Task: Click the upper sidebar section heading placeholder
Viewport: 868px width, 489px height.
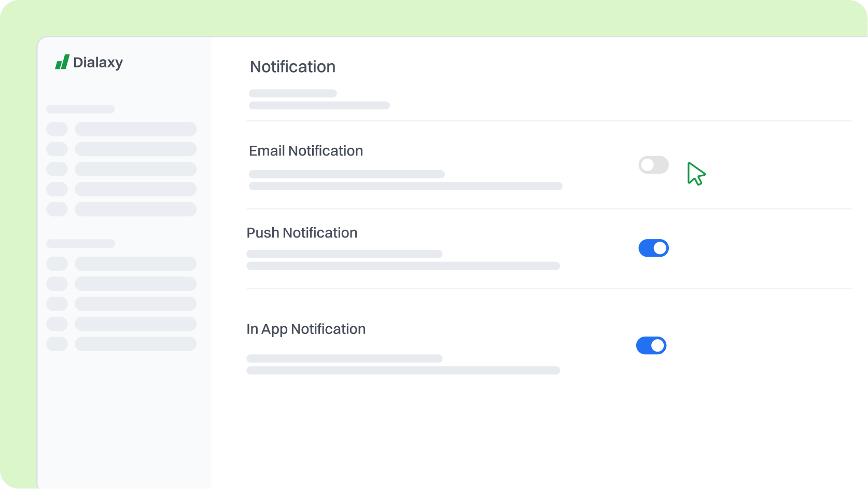Action: (80, 109)
